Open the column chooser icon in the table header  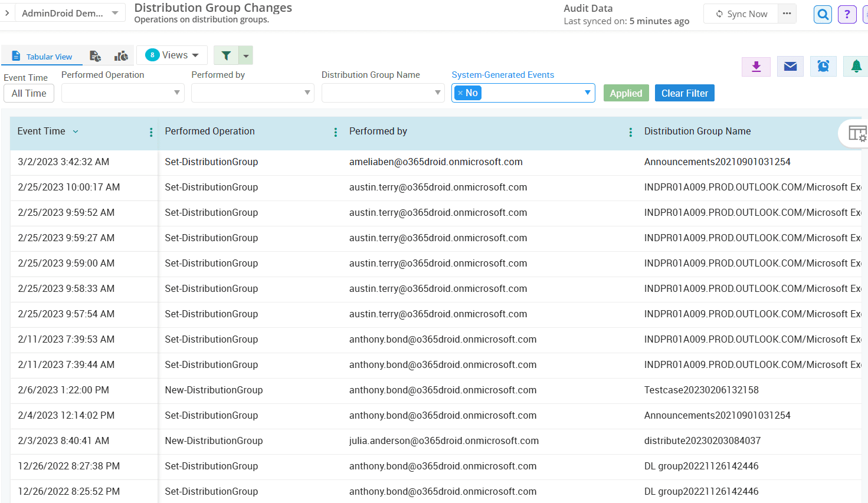(x=857, y=132)
